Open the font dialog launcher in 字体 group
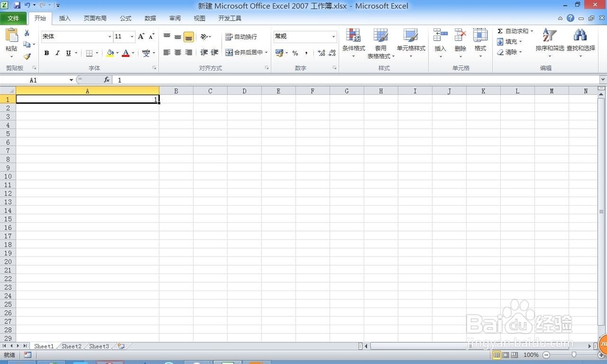Viewport: 607px width, 364px height. tap(154, 68)
